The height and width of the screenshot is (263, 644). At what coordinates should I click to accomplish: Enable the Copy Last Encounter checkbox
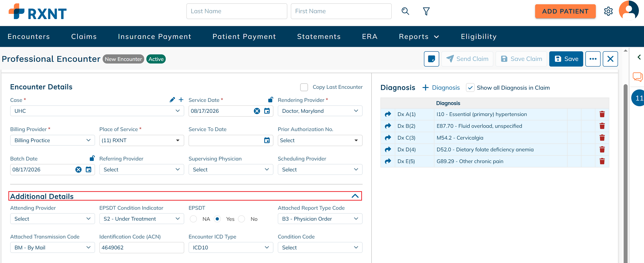(x=304, y=87)
